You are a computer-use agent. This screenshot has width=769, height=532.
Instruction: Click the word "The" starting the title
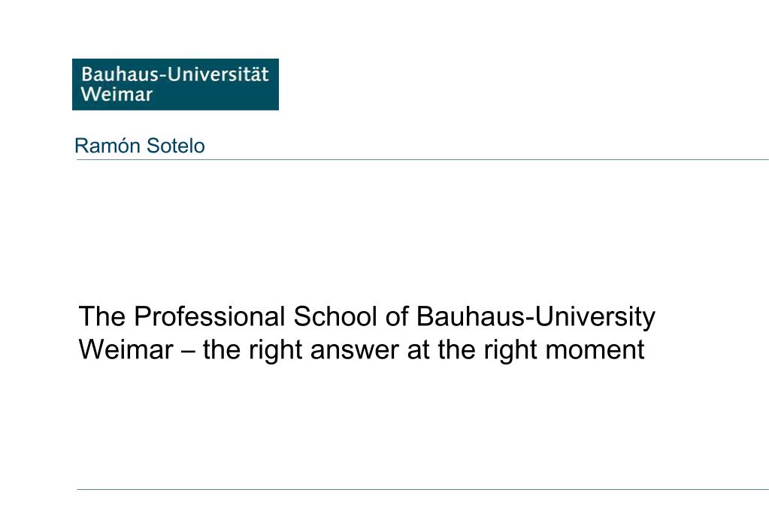coord(102,316)
